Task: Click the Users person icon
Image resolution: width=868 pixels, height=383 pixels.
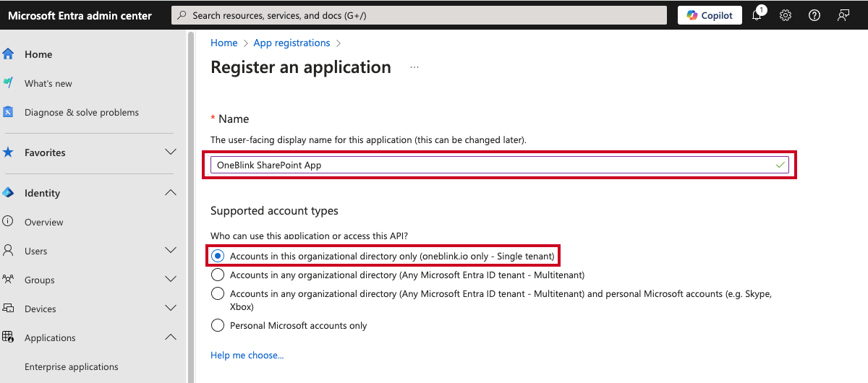Action: click(8, 251)
